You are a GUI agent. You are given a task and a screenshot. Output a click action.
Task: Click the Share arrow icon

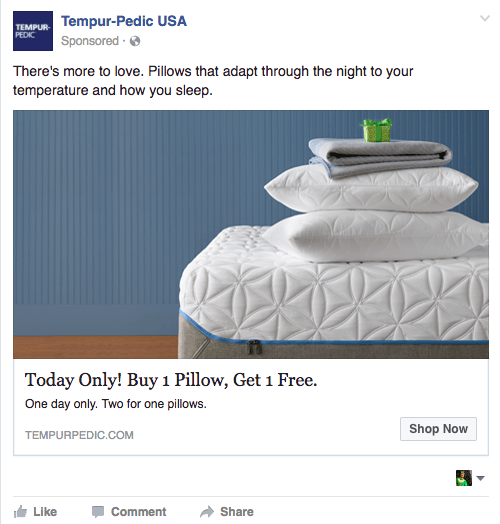coord(207,512)
